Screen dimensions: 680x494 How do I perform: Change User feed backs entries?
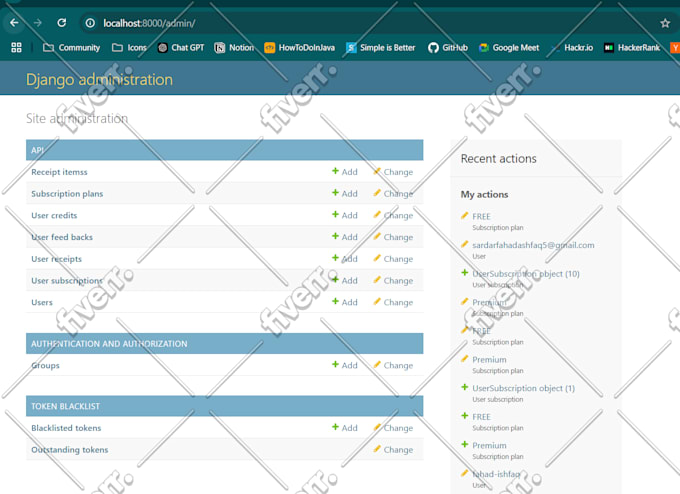[x=393, y=237]
